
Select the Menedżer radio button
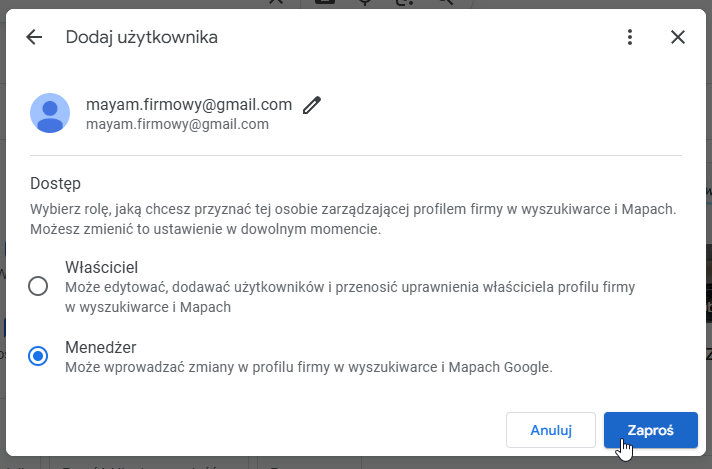pos(38,356)
